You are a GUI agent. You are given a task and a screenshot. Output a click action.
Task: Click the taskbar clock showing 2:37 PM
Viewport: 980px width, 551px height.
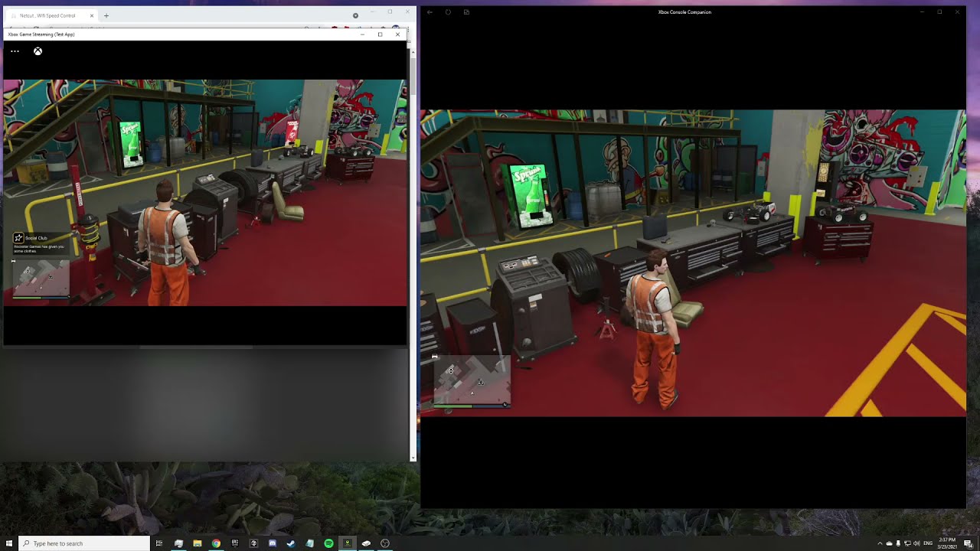tap(947, 543)
